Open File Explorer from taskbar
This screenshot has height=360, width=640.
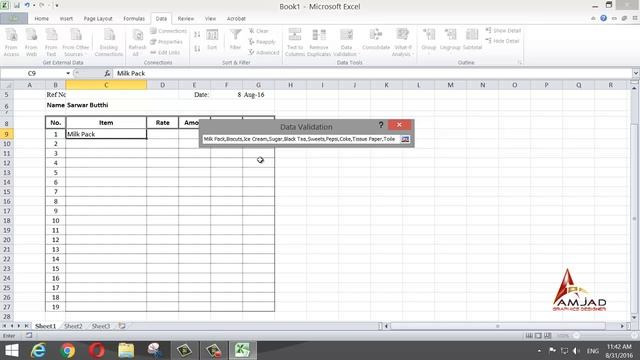tap(126, 351)
